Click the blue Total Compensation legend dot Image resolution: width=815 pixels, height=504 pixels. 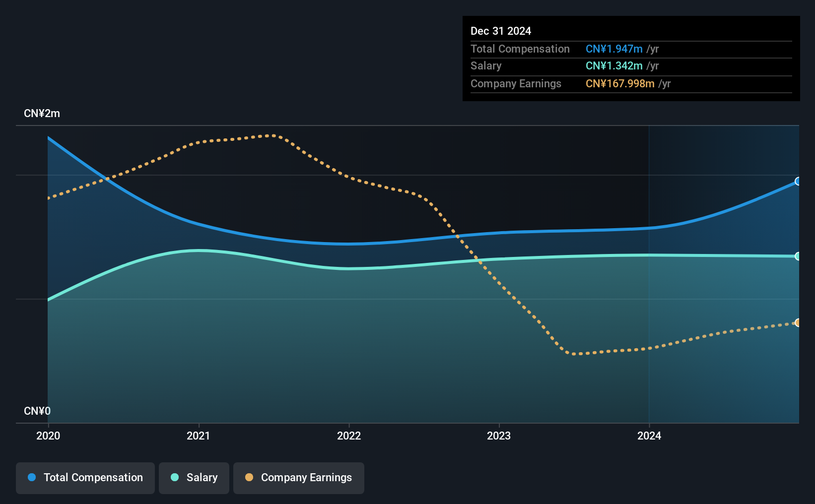(32, 477)
